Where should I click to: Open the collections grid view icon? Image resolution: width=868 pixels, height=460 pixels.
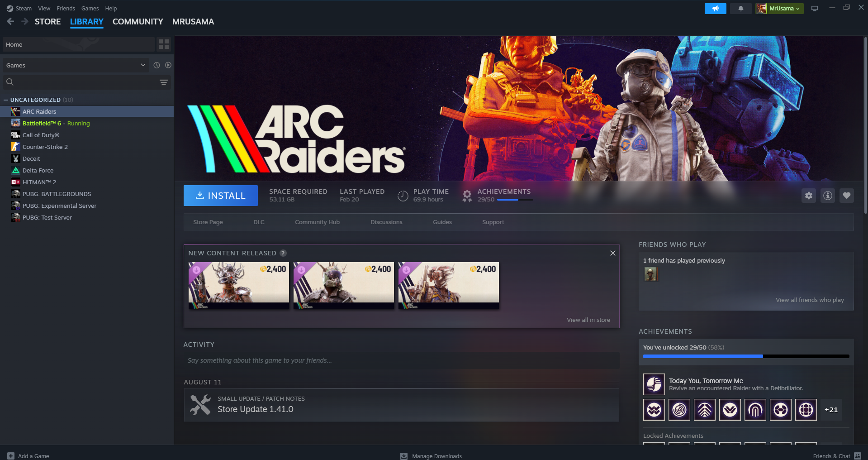click(164, 44)
